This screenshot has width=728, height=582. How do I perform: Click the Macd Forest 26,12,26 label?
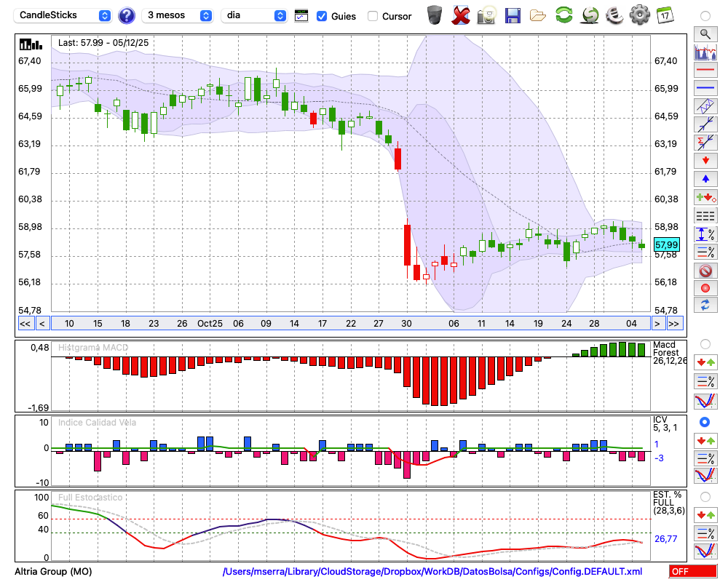(668, 353)
